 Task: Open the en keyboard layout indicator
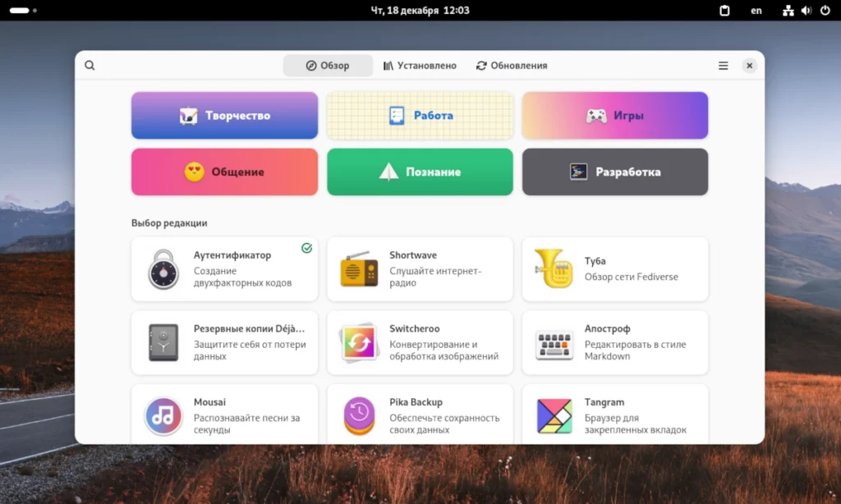pyautogui.click(x=756, y=10)
